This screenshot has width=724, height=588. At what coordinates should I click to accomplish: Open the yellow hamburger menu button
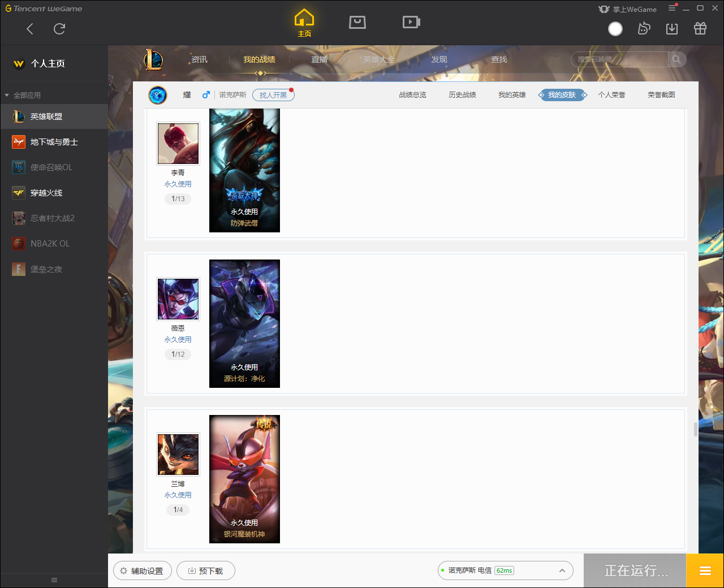705,571
